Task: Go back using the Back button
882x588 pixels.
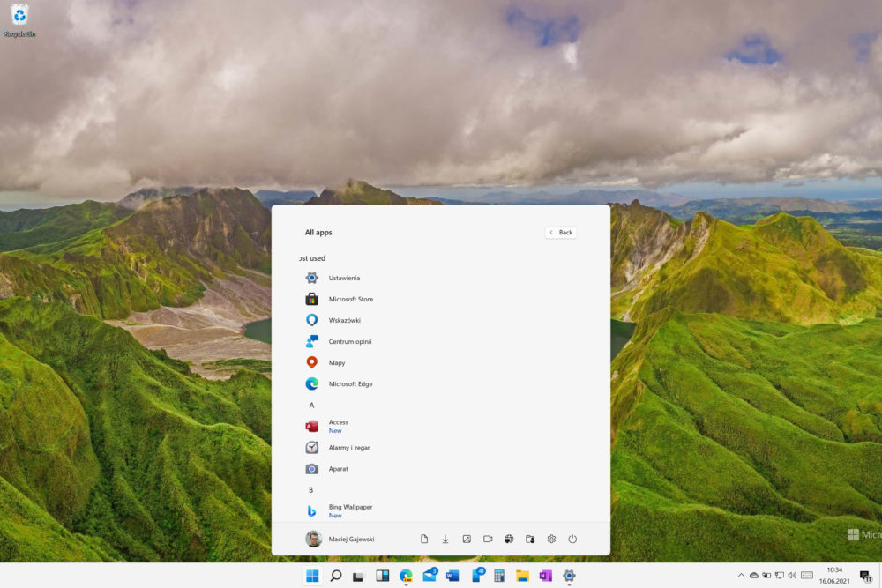Action: tap(561, 232)
